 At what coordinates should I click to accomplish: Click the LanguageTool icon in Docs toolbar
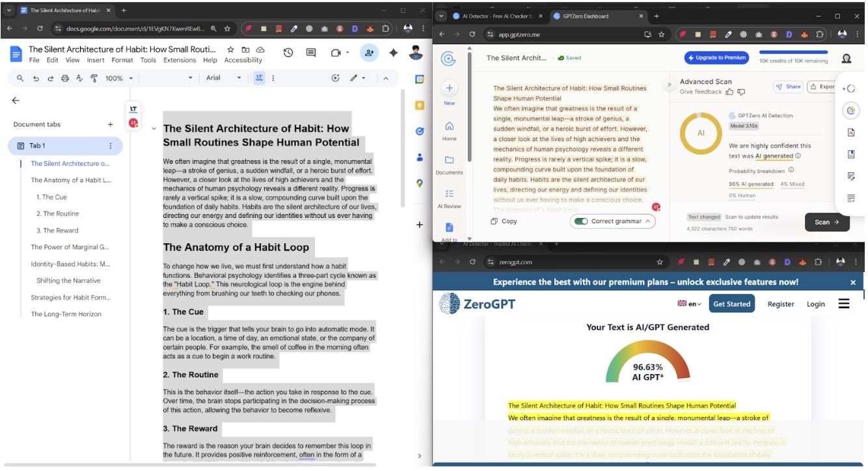(259, 78)
